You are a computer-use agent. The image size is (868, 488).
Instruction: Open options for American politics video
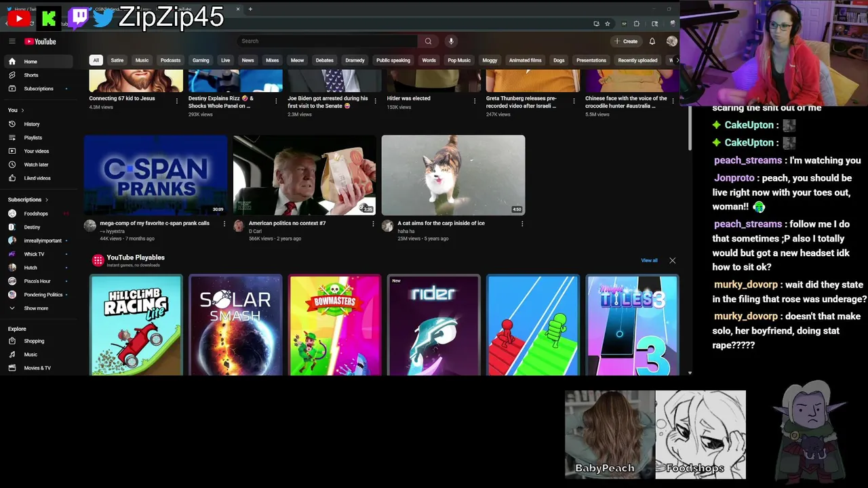(372, 224)
